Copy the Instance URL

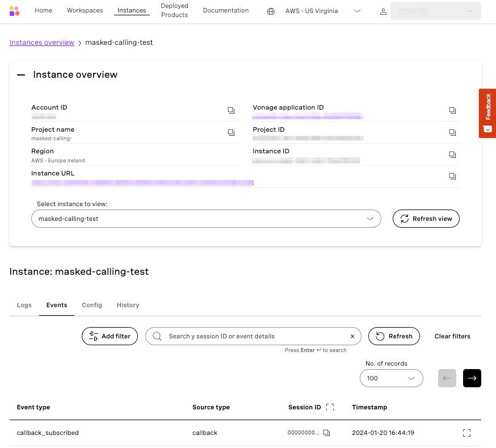(x=452, y=176)
